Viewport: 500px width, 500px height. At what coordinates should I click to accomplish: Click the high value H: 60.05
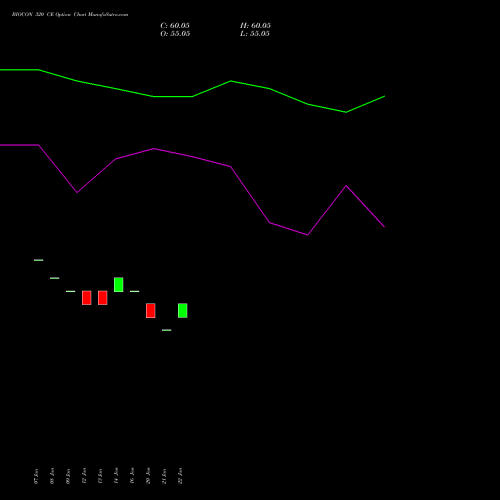click(255, 26)
